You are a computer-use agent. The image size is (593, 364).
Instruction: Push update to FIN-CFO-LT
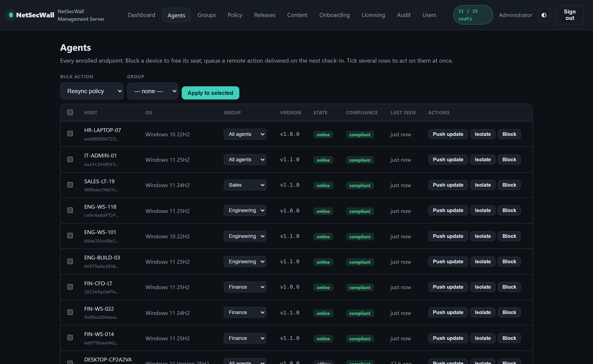[x=448, y=287]
